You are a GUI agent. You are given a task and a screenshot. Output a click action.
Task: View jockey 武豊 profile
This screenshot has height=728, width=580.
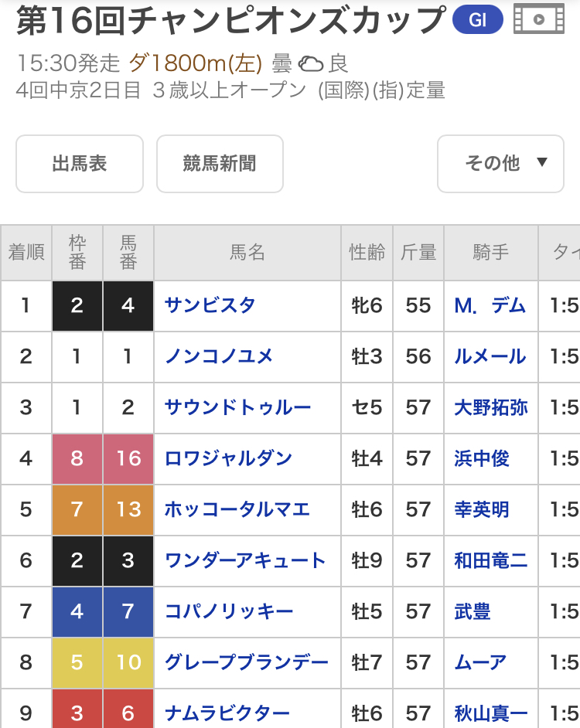pos(472,612)
